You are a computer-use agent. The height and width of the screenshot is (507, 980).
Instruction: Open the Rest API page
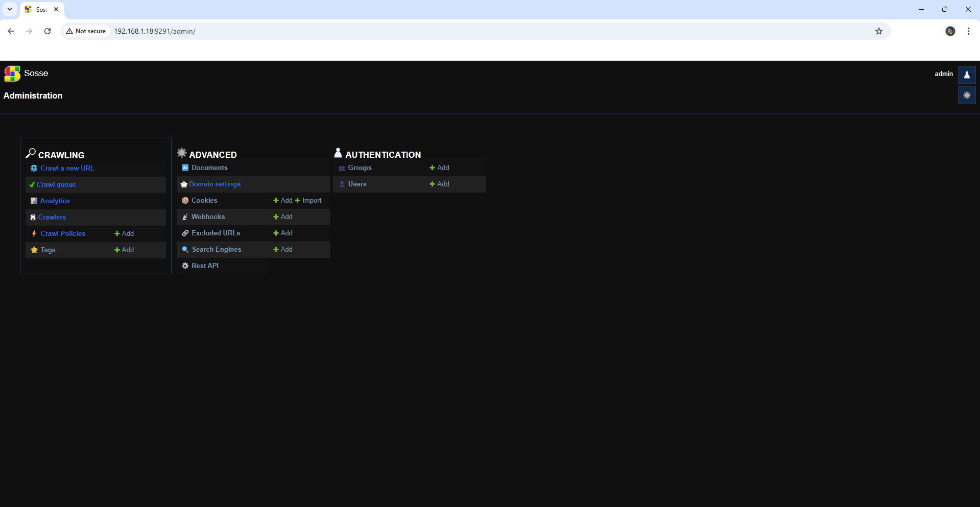pyautogui.click(x=205, y=266)
